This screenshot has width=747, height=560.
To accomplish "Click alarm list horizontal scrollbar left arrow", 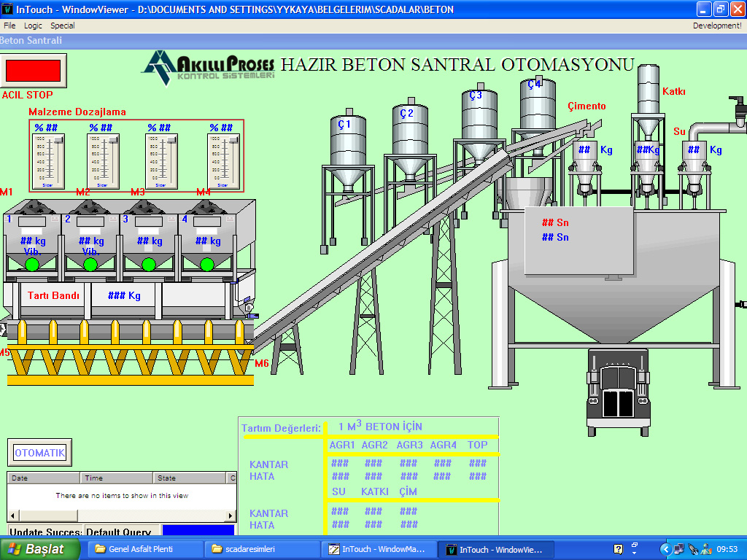I will point(13,516).
